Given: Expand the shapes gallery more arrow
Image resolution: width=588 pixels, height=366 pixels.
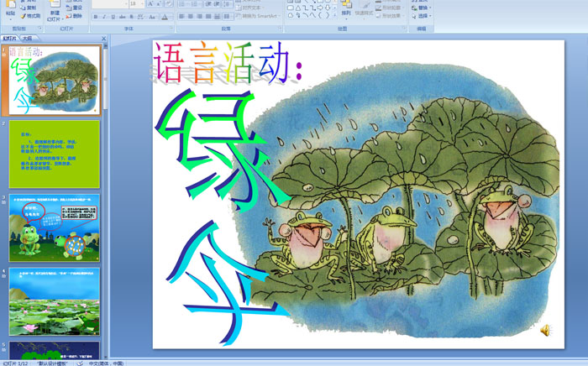Looking at the screenshot, I should pyautogui.click(x=334, y=15).
